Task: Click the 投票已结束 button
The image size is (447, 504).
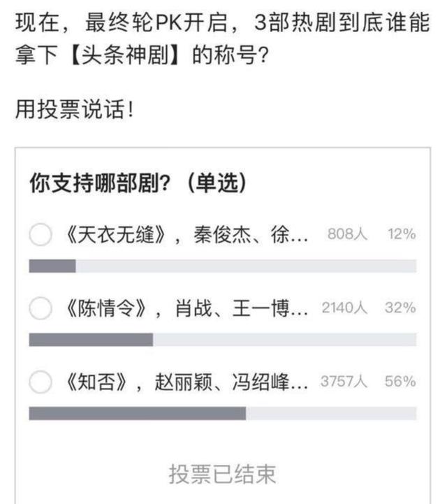Action: pos(222,474)
